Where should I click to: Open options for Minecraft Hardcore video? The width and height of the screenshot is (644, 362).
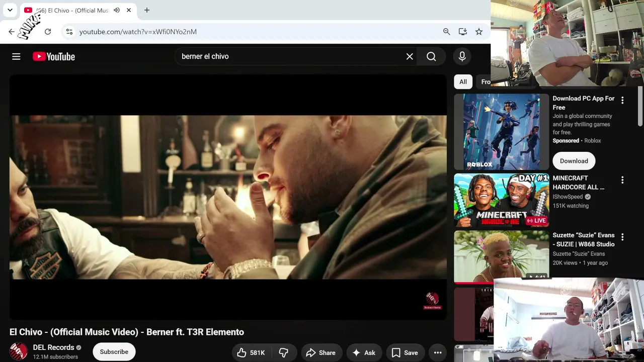point(622,180)
